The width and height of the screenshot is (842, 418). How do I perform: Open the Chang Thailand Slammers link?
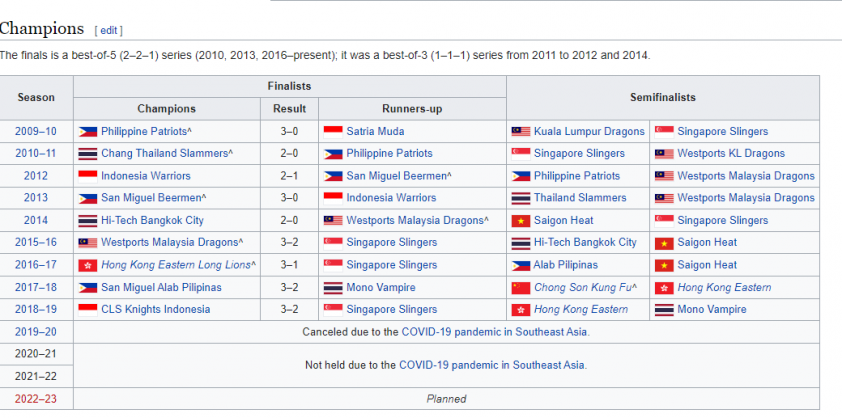coord(164,154)
